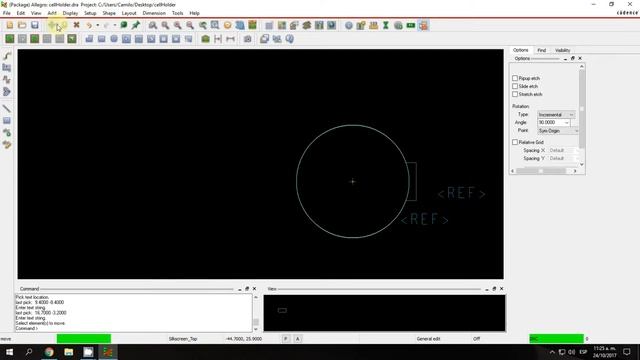Open File Explorer from the taskbar
640x360 pixels.
click(x=69, y=352)
